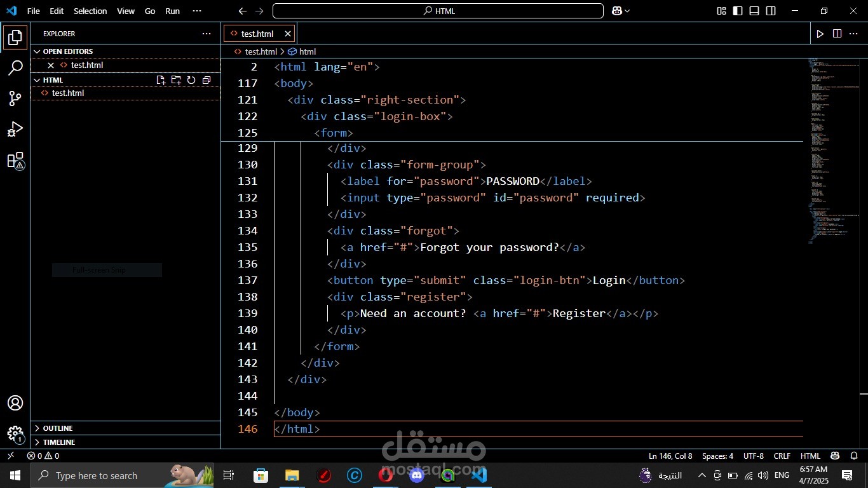
Task: Open the Search view in activity bar
Action: click(15, 68)
